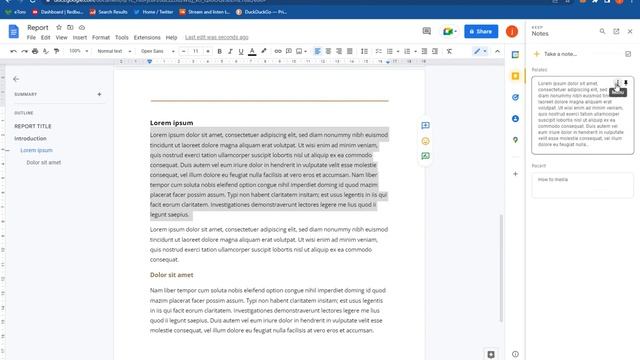The height and width of the screenshot is (360, 640).
Task: Jump to Introduction in outline
Action: point(30,138)
